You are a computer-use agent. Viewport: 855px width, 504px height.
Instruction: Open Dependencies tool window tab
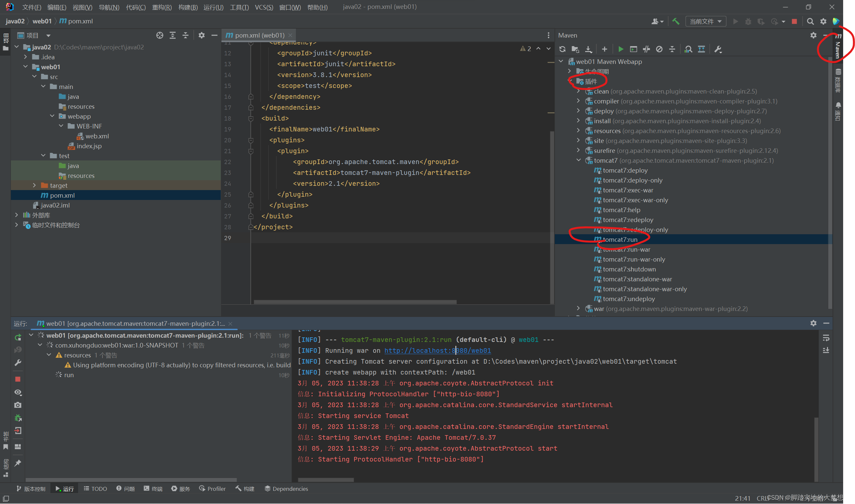[286, 489]
